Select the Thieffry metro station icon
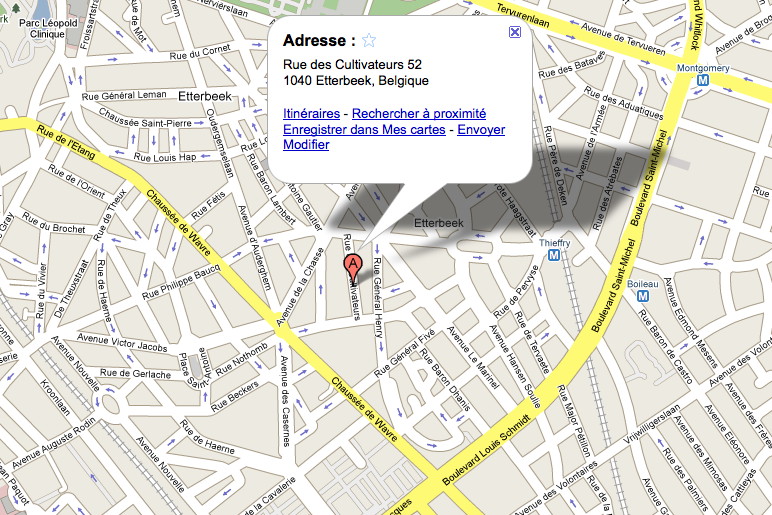772x515 pixels. coord(554,255)
